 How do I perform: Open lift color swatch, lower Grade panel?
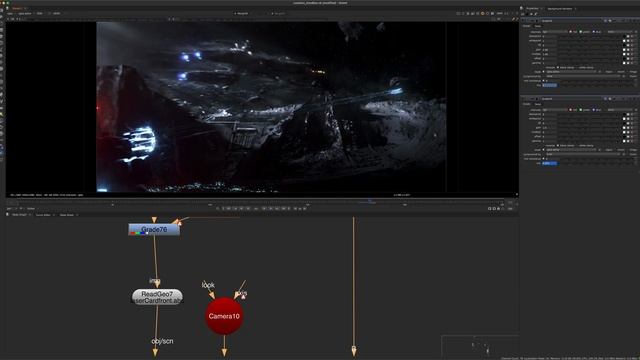pyautogui.click(x=624, y=123)
